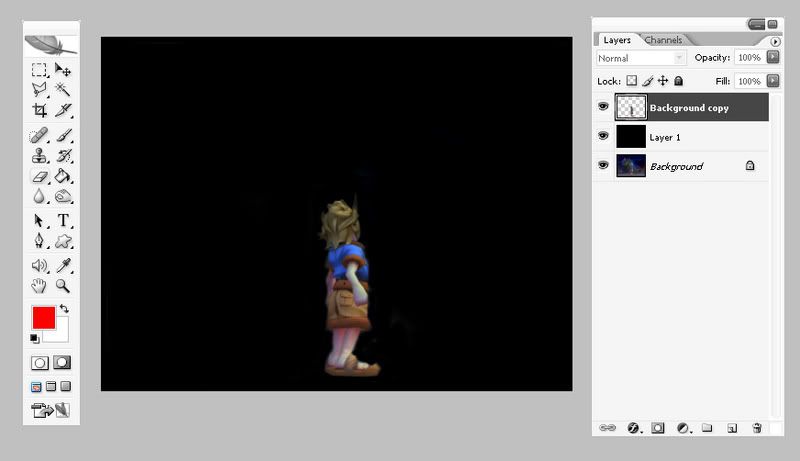The image size is (800, 461).
Task: Hide the Background layer eye icon
Action: coord(603,165)
